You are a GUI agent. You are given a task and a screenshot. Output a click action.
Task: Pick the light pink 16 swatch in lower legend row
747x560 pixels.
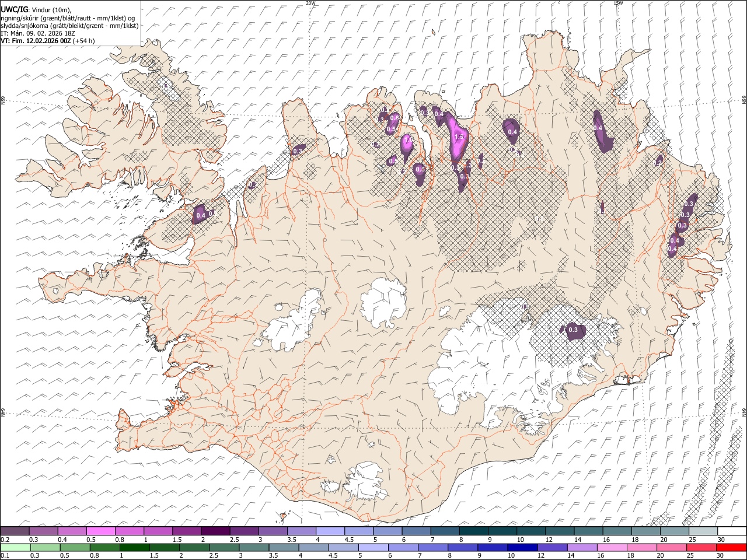[612, 547]
